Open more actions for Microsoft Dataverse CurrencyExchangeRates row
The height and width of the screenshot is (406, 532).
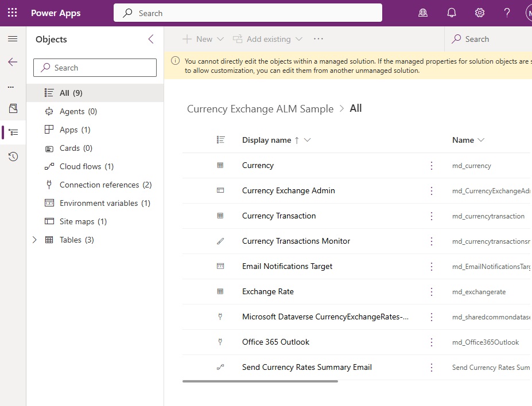point(431,317)
